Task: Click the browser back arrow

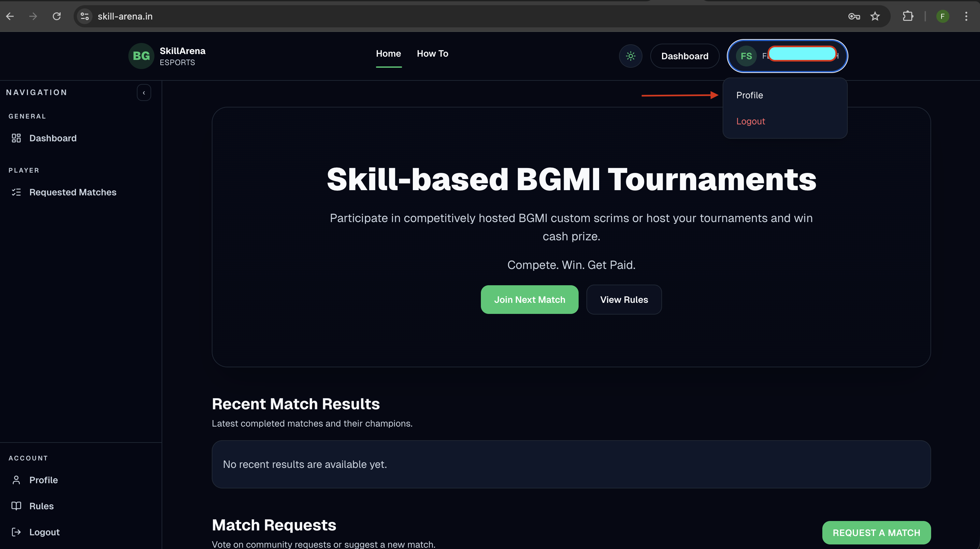Action: click(x=10, y=16)
